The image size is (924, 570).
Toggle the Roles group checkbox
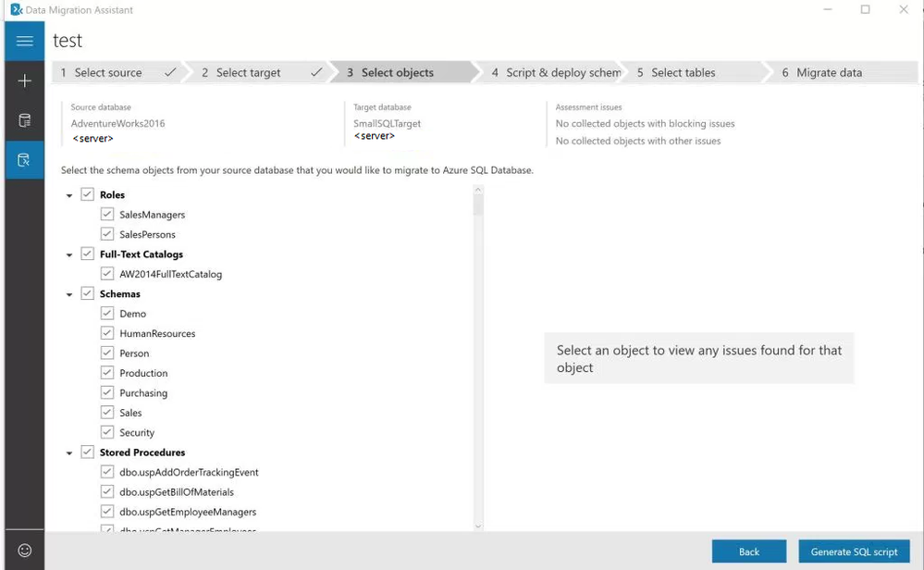coord(87,194)
